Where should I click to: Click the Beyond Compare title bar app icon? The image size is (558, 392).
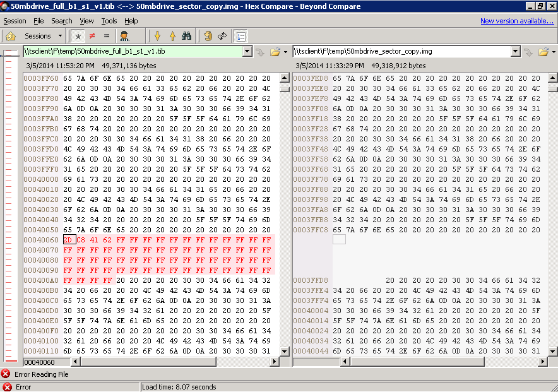pyautogui.click(x=4, y=6)
